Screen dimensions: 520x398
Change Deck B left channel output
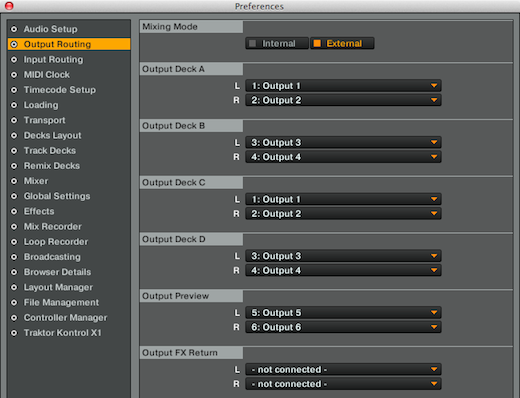tap(343, 142)
